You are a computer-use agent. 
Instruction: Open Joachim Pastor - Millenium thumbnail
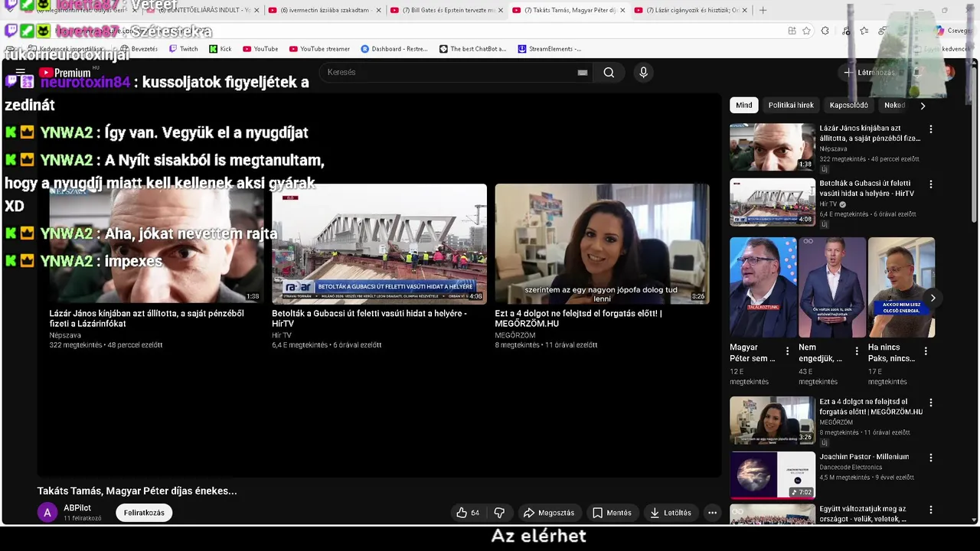[773, 475]
